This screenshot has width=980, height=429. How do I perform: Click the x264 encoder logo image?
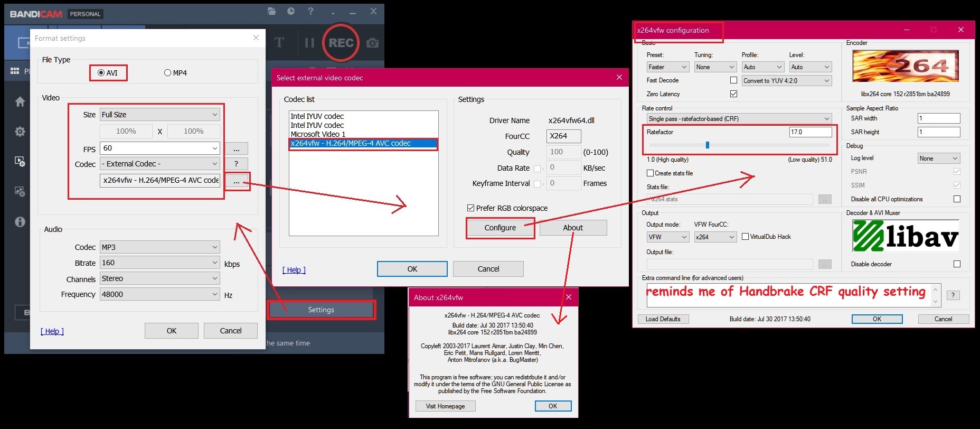click(x=906, y=66)
